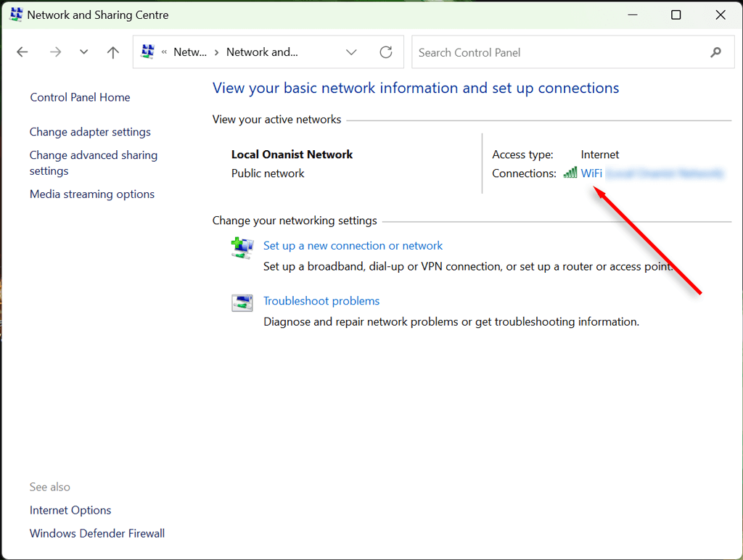
Task: Click the WiFi signal strength icon
Action: (571, 173)
